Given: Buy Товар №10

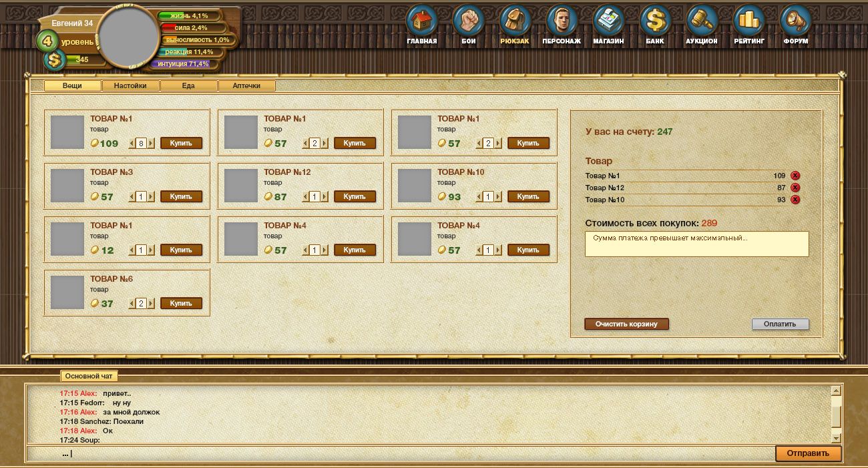Looking at the screenshot, I should click(x=528, y=196).
